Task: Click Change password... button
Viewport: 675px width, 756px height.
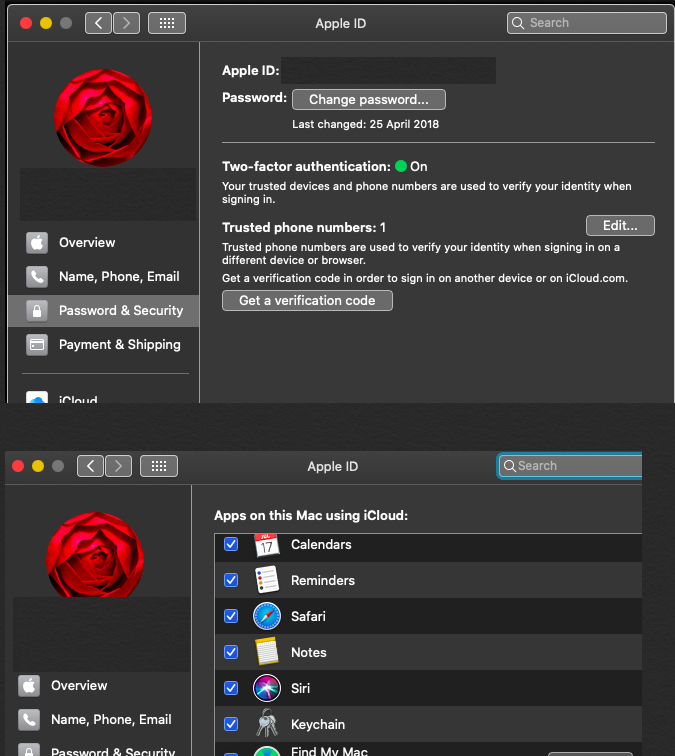Action: 369,99
